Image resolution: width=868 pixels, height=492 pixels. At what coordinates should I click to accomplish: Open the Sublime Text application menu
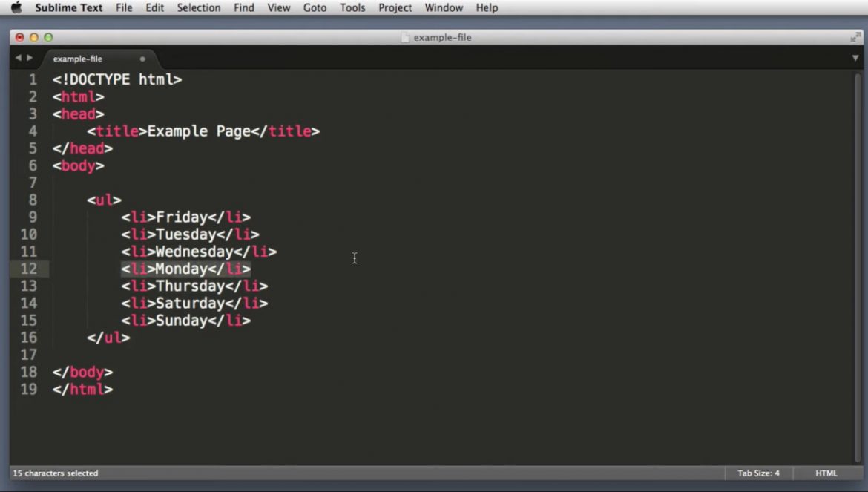tap(69, 7)
